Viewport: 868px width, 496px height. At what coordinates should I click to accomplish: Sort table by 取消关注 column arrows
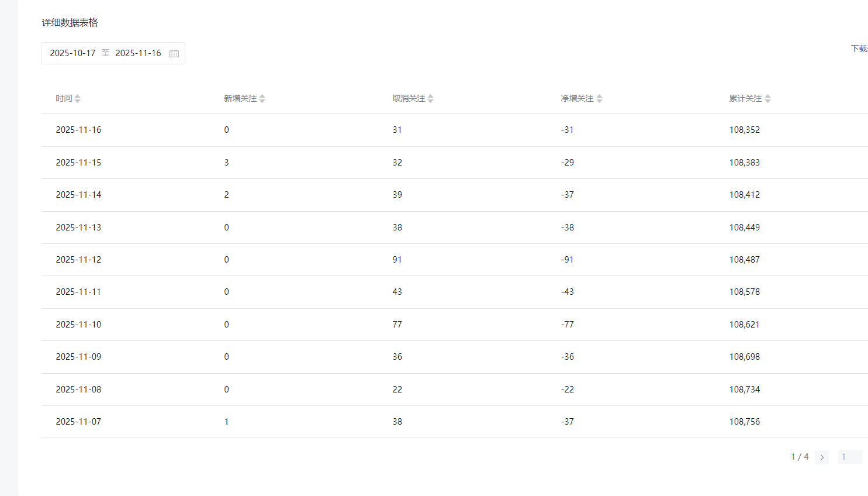point(431,99)
